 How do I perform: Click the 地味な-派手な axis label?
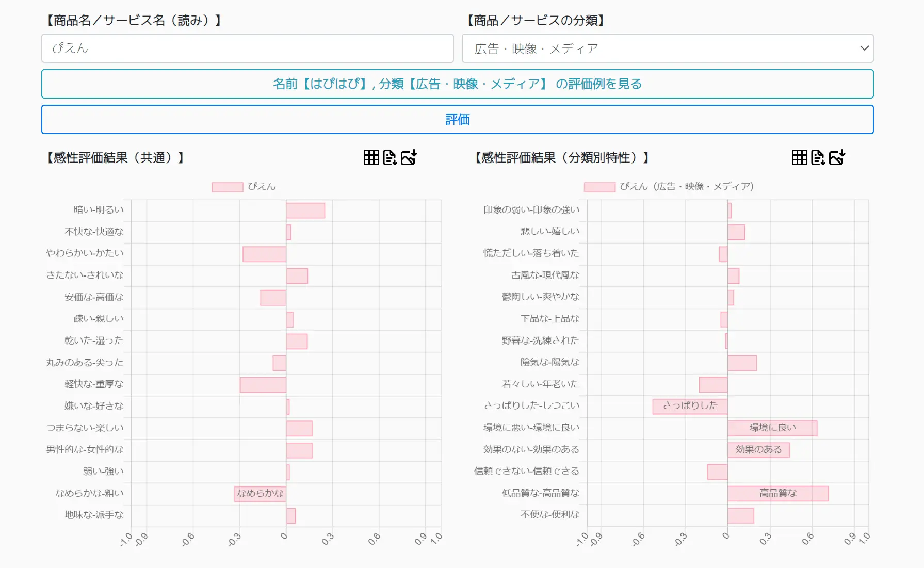[x=94, y=515]
